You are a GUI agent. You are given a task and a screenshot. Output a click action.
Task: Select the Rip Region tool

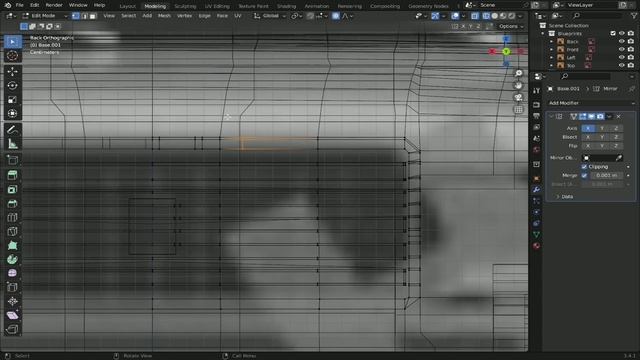(x=13, y=329)
